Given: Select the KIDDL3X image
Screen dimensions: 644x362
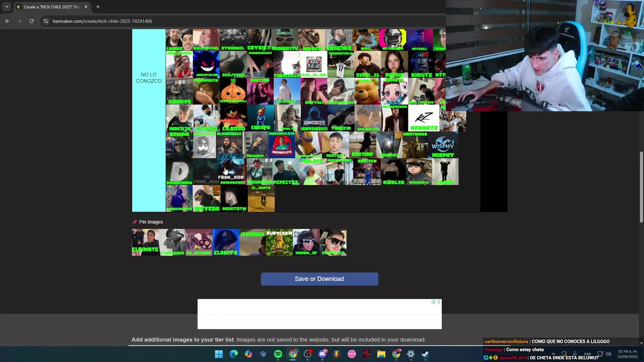Looking at the screenshot, I should pos(393,172).
